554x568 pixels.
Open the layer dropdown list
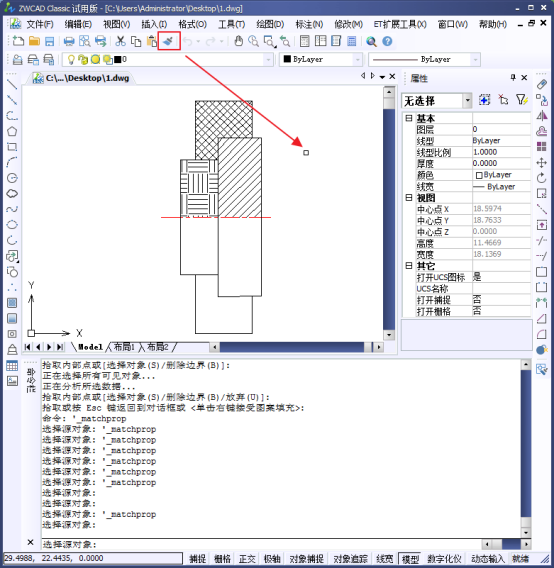click(268, 60)
